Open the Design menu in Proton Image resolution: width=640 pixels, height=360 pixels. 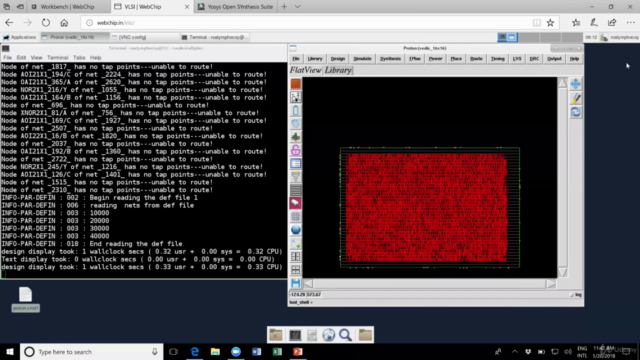pyautogui.click(x=338, y=59)
